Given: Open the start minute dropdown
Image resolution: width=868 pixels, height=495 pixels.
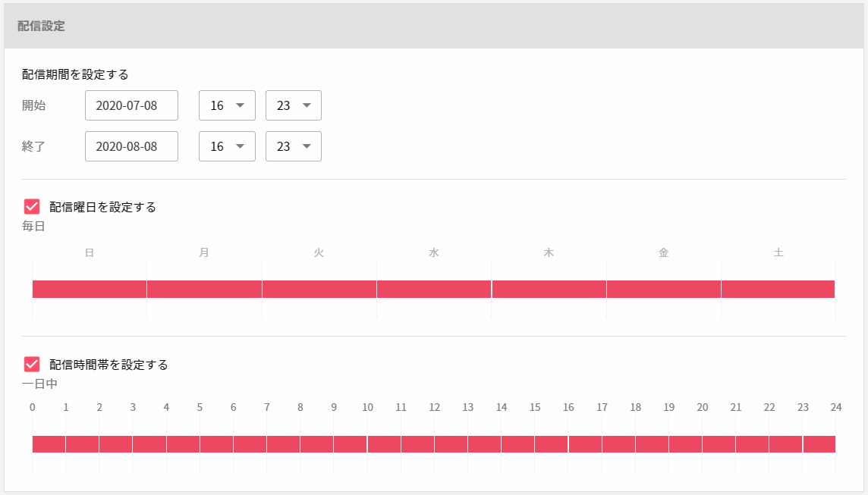Looking at the screenshot, I should click(x=293, y=105).
